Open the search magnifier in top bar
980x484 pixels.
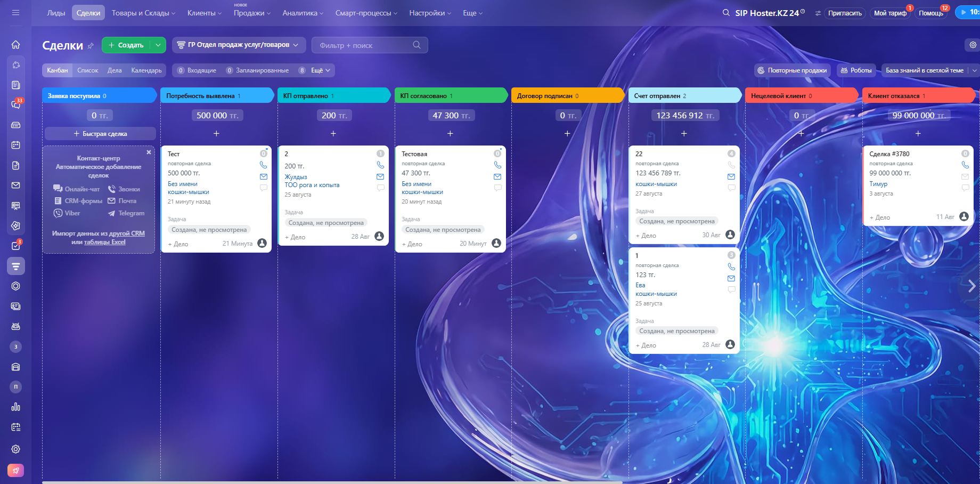(726, 13)
